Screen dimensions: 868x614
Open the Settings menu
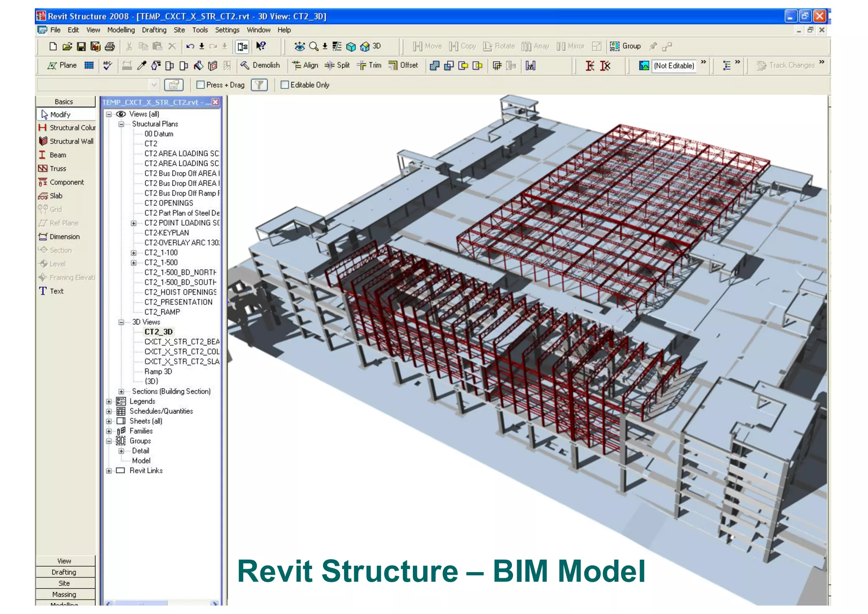pos(227,30)
